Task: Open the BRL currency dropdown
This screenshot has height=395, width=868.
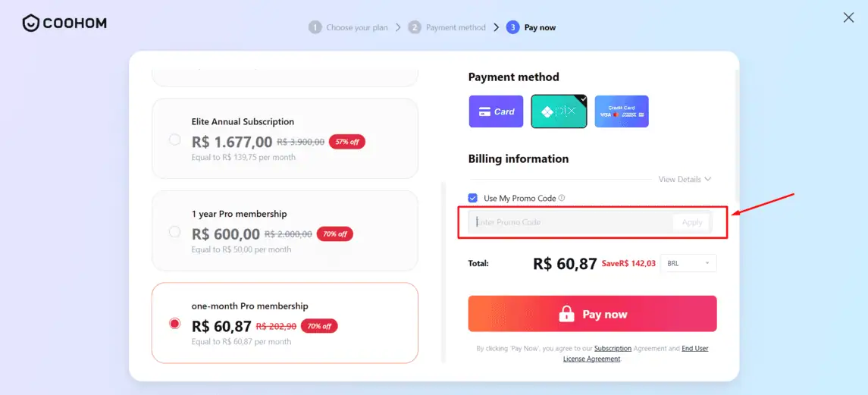Action: pos(688,263)
